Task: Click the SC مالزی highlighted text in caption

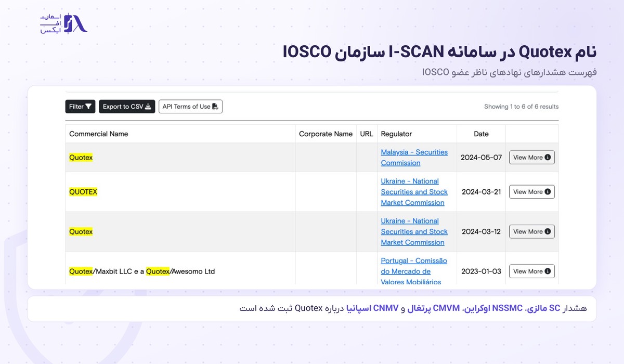Action: coord(544,308)
